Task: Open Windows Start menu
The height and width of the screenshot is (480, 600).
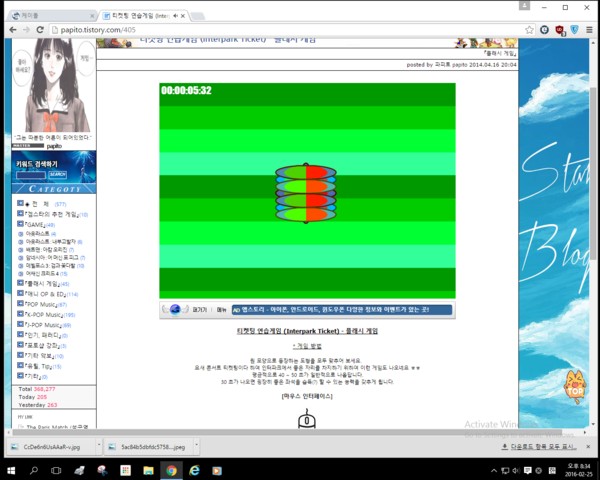Action: point(12,469)
